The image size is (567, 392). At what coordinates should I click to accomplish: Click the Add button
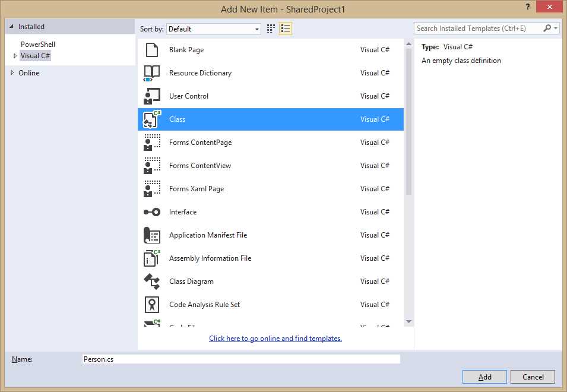484,377
